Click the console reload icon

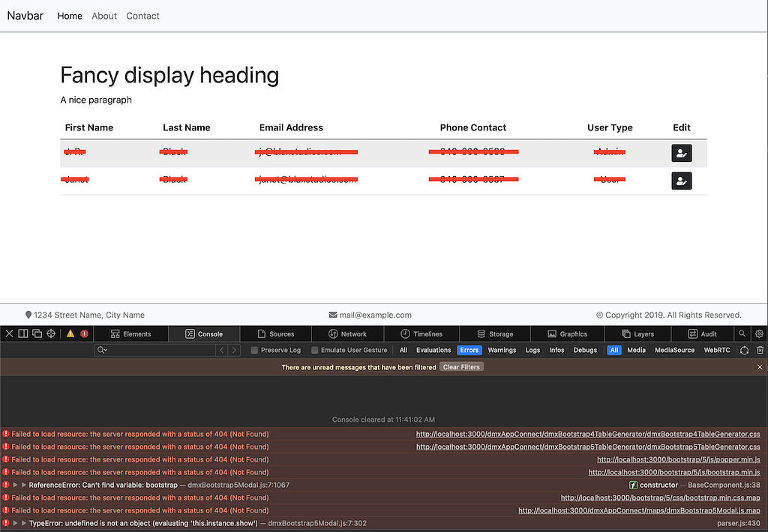pos(744,350)
